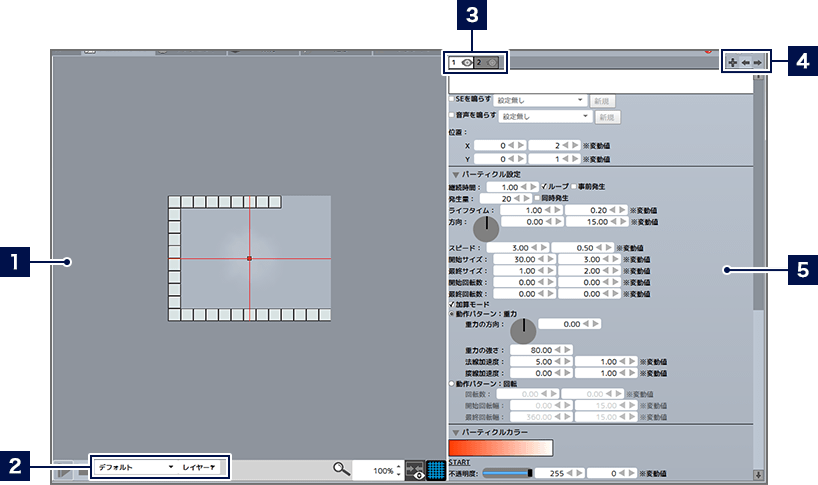Toggle the blue grid display icon
The width and height of the screenshot is (818, 485).
pyautogui.click(x=436, y=470)
